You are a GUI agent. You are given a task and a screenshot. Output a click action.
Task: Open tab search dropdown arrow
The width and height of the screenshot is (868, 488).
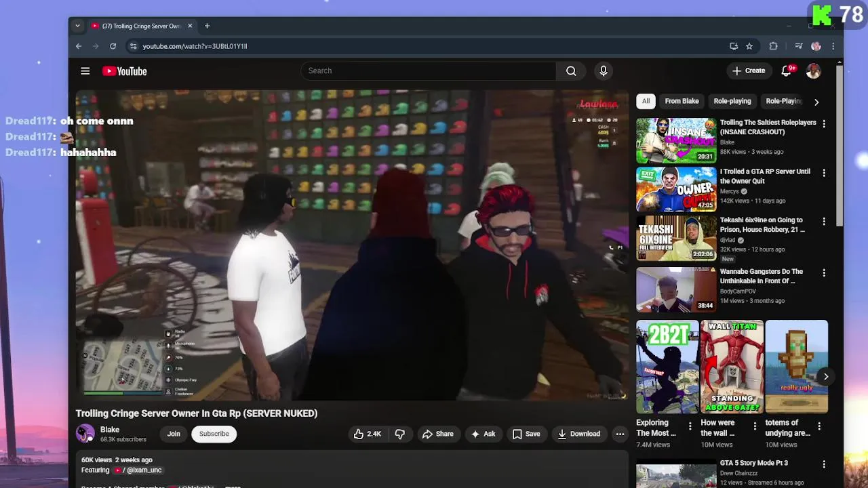pos(77,26)
